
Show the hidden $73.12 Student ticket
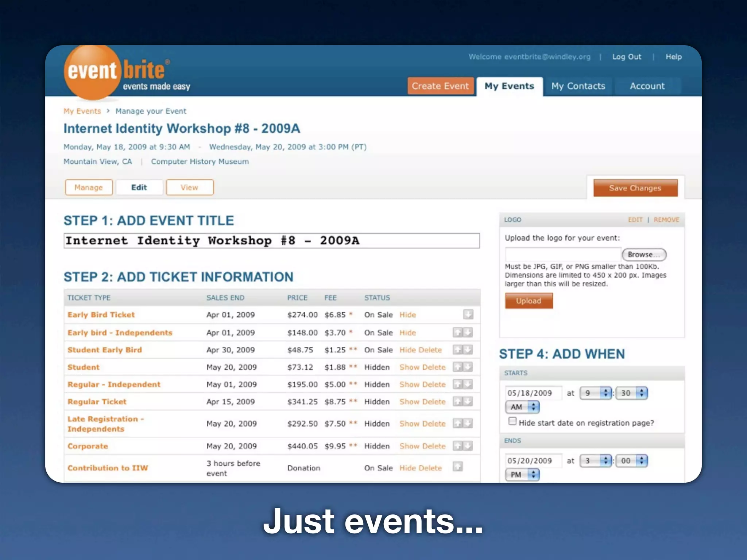[x=409, y=367]
